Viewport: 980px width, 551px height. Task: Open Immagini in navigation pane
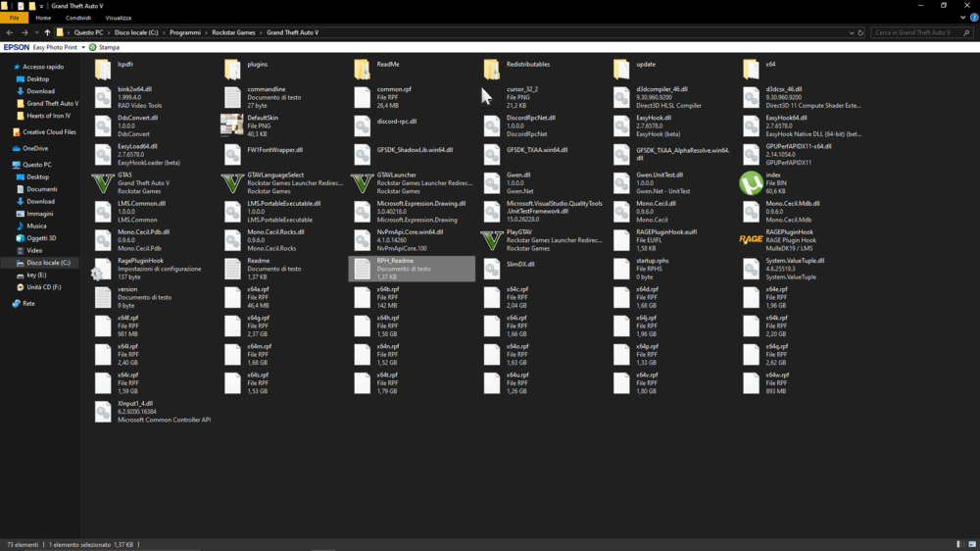pos(34,214)
